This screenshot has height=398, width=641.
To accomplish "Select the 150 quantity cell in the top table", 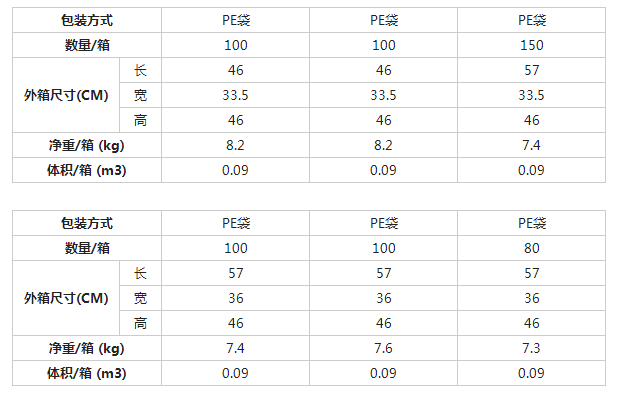I will click(531, 45).
